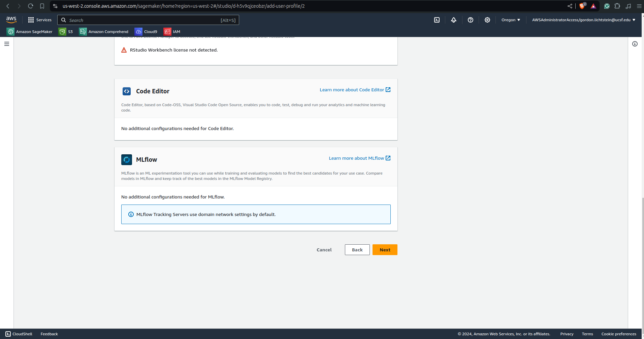Click the browser share icon
This screenshot has width=644, height=339.
[x=570, y=6]
